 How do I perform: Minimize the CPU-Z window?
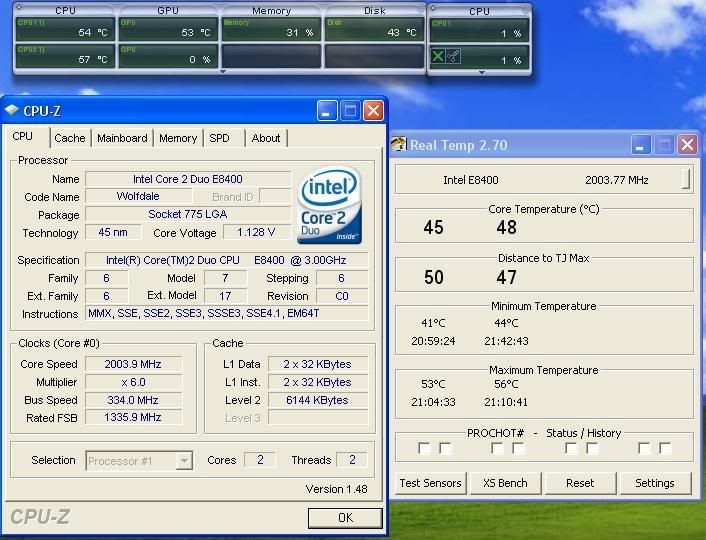[x=327, y=110]
